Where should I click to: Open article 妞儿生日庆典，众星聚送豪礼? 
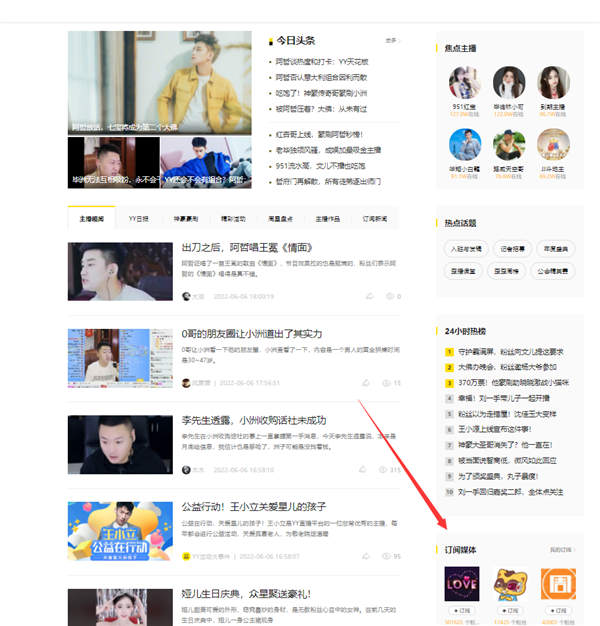(x=246, y=594)
